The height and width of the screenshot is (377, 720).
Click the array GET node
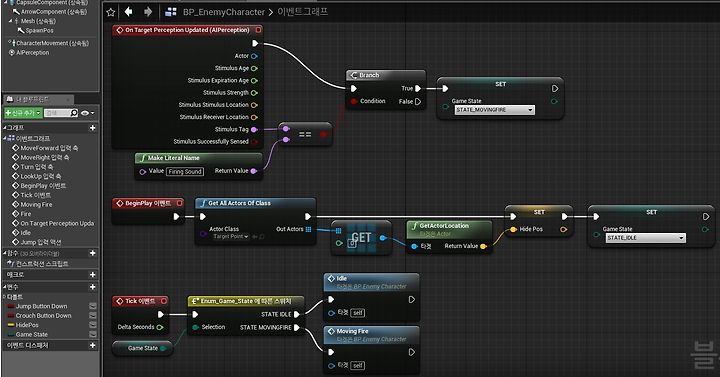(361, 238)
